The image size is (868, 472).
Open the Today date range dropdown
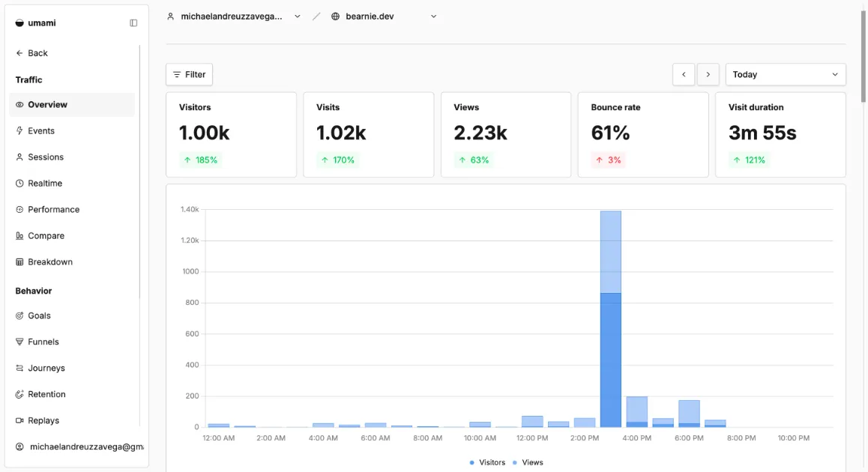785,75
